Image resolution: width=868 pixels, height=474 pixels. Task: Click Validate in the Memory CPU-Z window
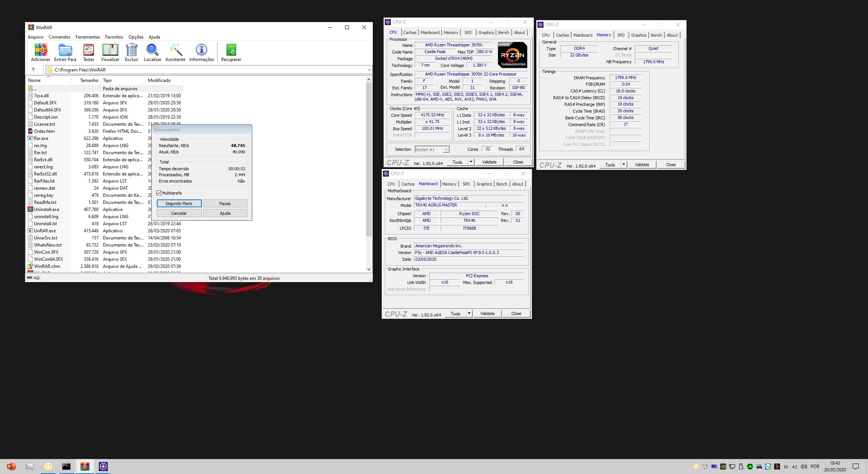click(642, 165)
